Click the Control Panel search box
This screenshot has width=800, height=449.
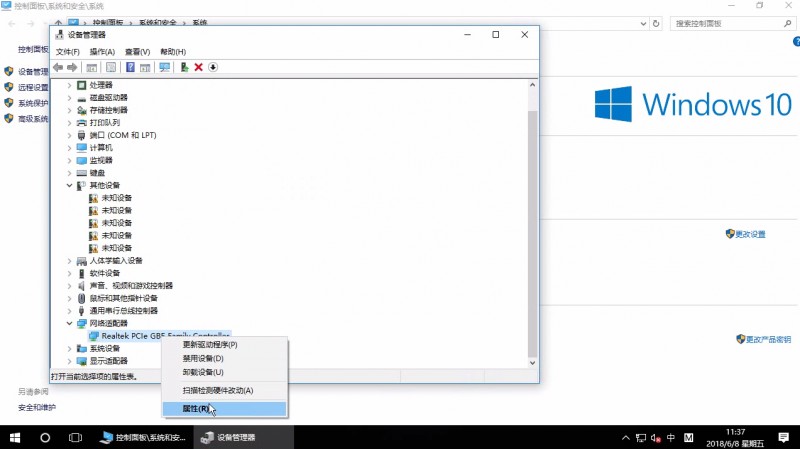click(733, 23)
